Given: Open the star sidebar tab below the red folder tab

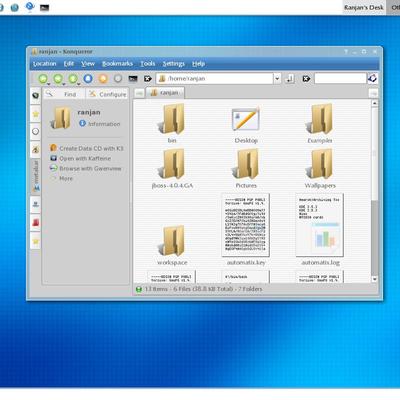Looking at the screenshot, I should point(35,241).
